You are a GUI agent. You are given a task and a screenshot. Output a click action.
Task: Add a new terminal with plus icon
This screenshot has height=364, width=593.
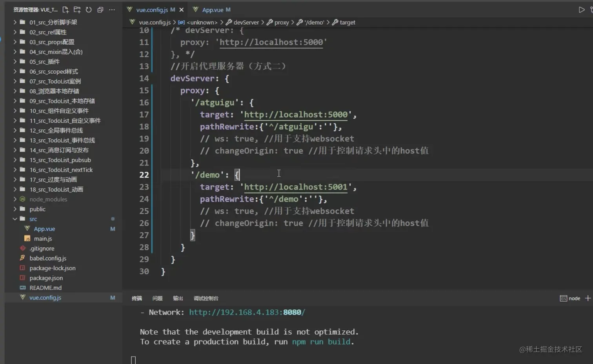[x=588, y=298]
